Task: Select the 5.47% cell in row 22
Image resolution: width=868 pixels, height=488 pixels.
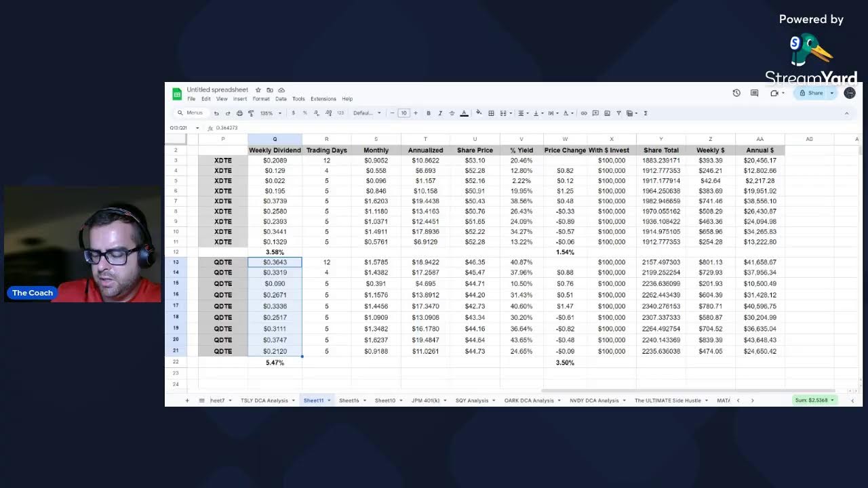Action: coord(275,363)
